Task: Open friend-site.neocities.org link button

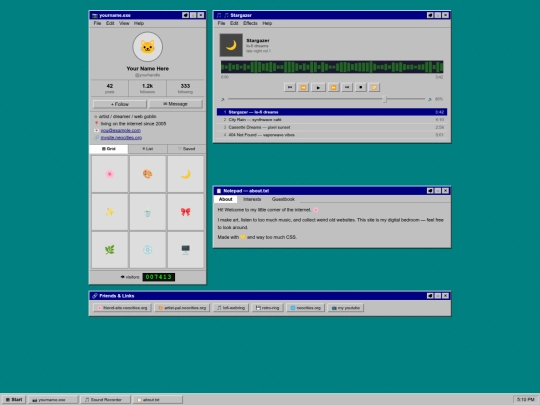Action: tap(123, 308)
